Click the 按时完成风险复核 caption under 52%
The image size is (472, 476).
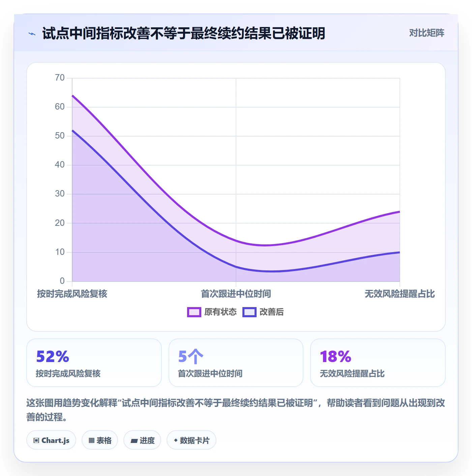tap(68, 374)
